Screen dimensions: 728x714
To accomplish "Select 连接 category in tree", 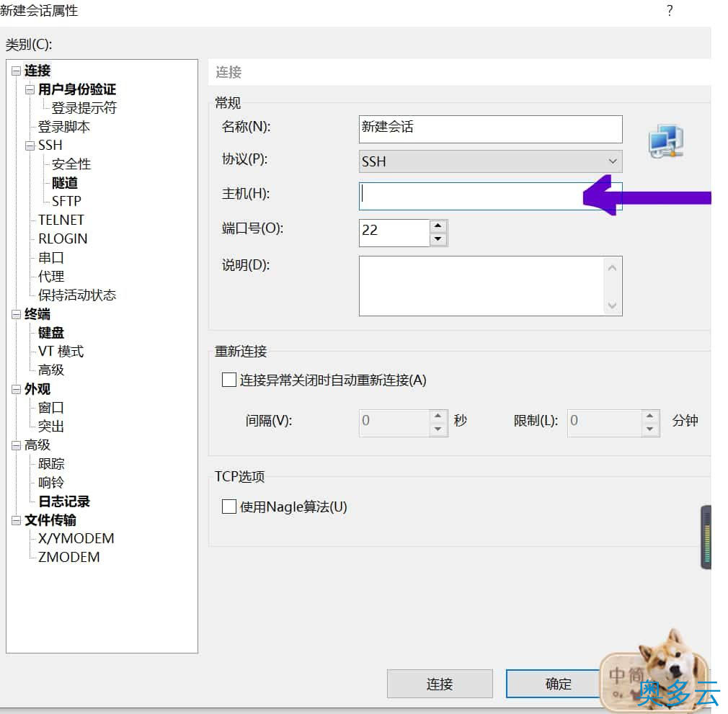I will click(37, 71).
